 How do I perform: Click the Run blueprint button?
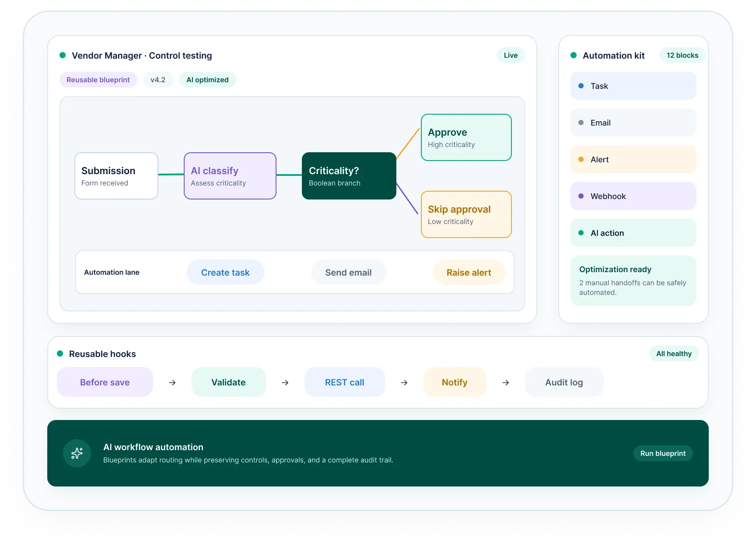tap(663, 453)
